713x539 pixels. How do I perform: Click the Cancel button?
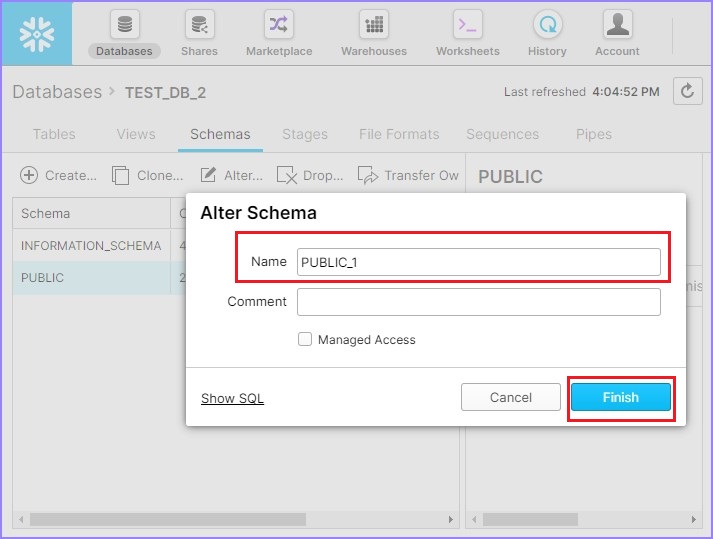510,397
